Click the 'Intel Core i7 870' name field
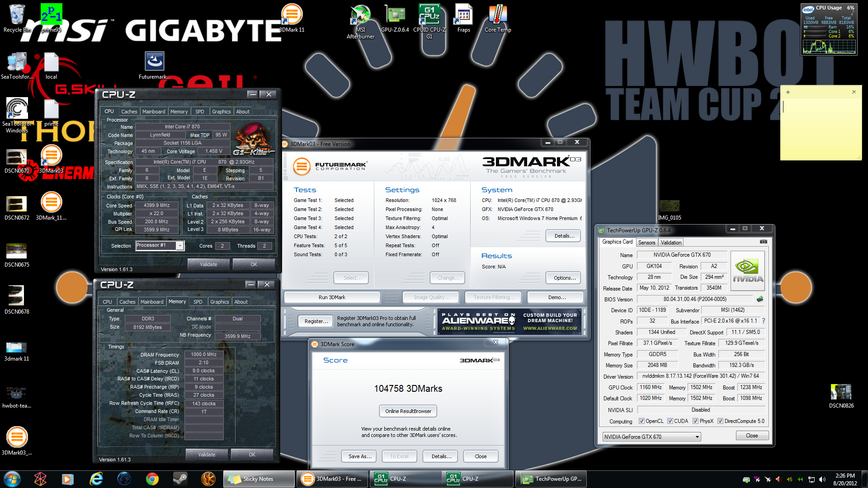Screen dimensions: 868x488 tap(182, 127)
